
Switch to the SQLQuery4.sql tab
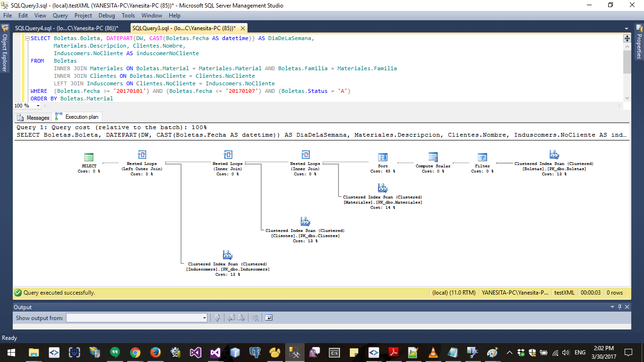(66, 28)
